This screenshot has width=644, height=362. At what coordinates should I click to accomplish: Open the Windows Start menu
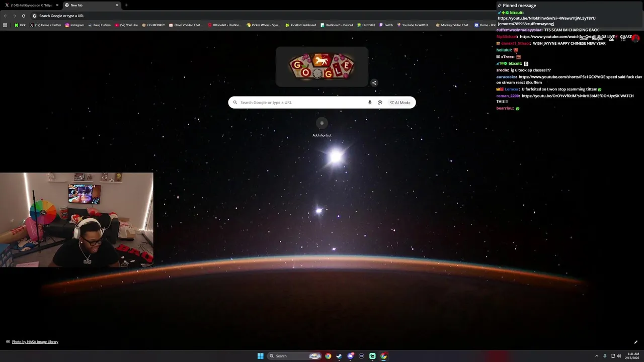(x=260, y=356)
